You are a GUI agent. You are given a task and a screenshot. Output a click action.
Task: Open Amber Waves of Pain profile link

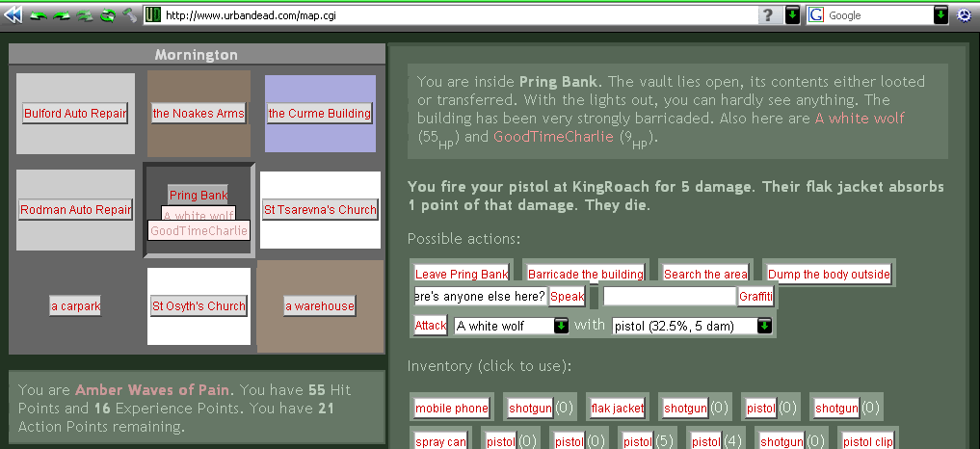click(152, 390)
